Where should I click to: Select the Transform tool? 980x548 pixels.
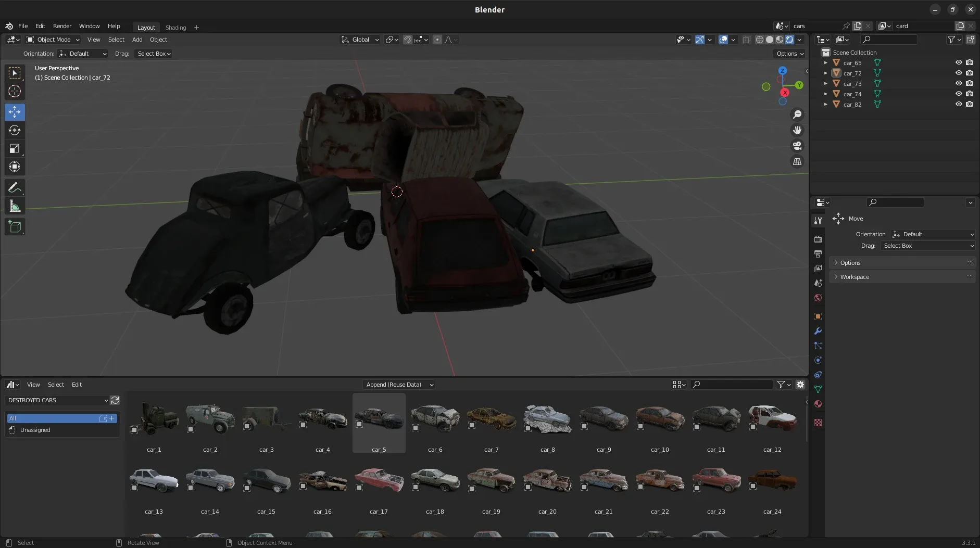click(15, 167)
